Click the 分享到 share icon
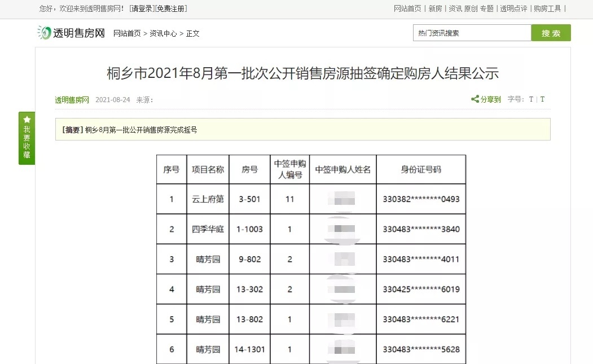 pos(475,99)
